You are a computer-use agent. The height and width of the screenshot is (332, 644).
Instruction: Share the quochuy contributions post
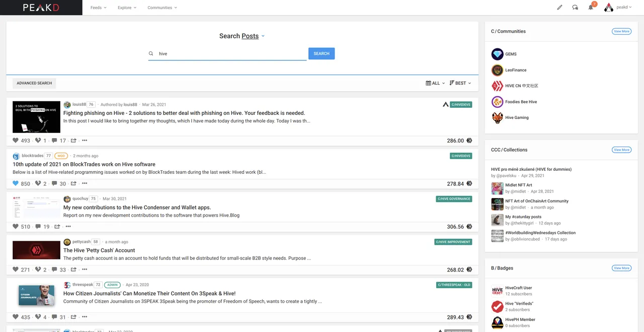[57, 226]
